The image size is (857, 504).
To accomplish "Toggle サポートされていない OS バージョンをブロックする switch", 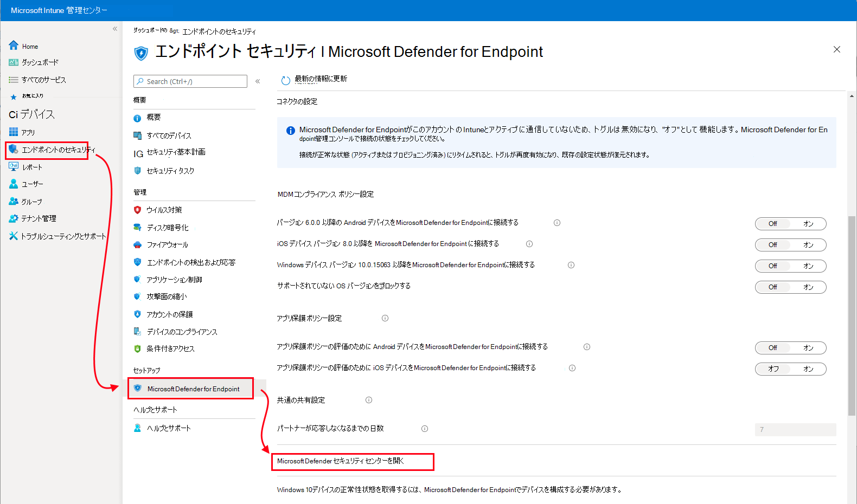I will (x=790, y=287).
